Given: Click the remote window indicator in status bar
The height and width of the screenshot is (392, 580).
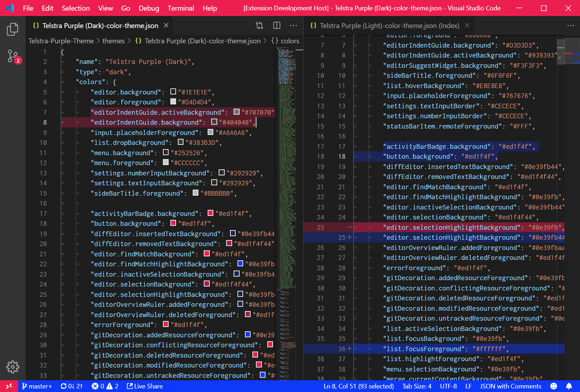Looking at the screenshot, I should (9, 386).
